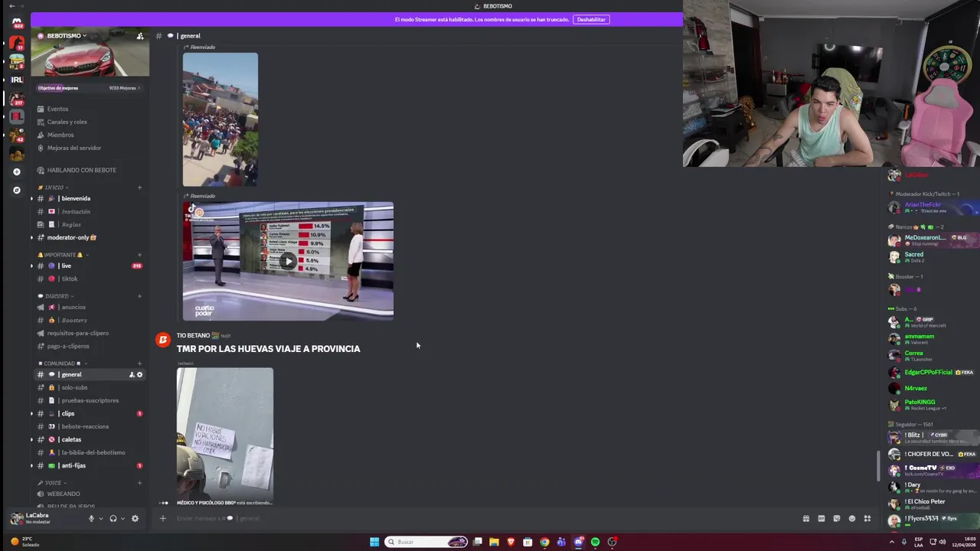Open the sticker picker icon
This screenshot has width=980, height=551.
point(836,518)
